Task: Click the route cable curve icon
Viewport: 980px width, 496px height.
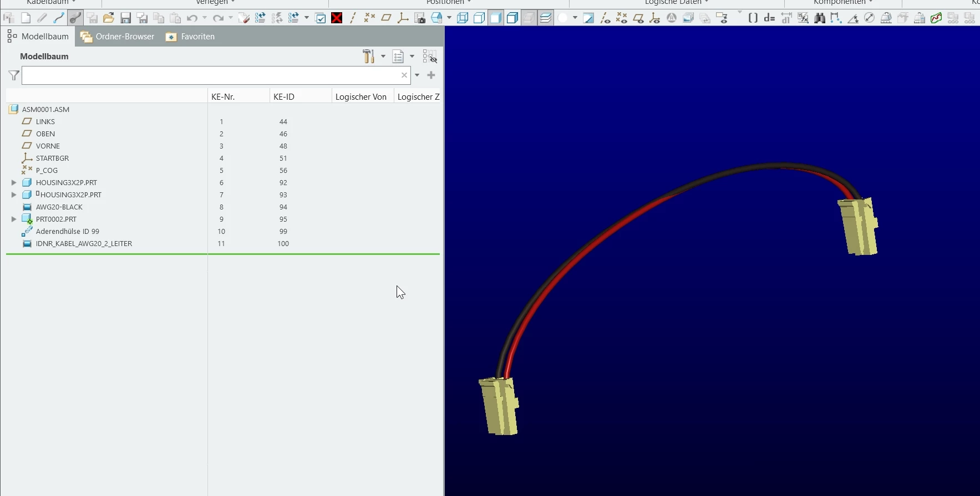Action: pos(59,18)
